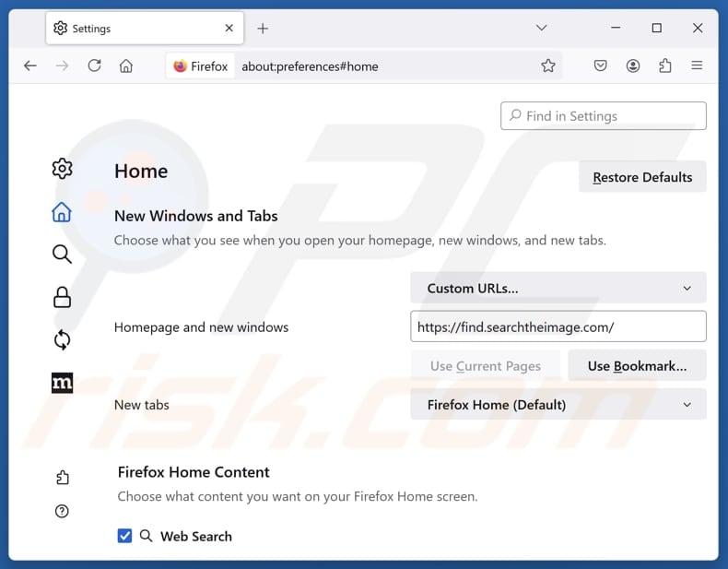Open Firefox Support help icon
This screenshot has height=569, width=728.
tap(62, 511)
